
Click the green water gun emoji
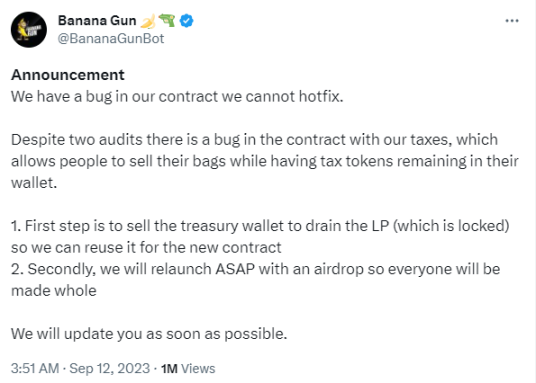tap(167, 20)
